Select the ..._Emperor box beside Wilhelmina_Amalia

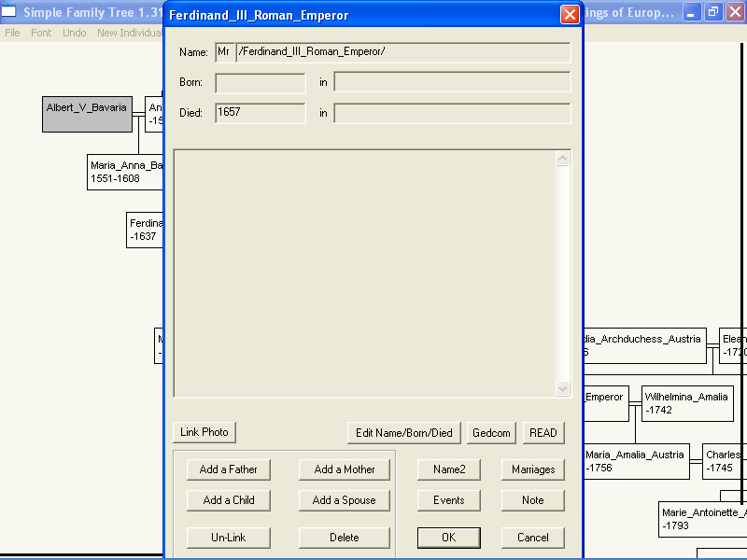606,404
